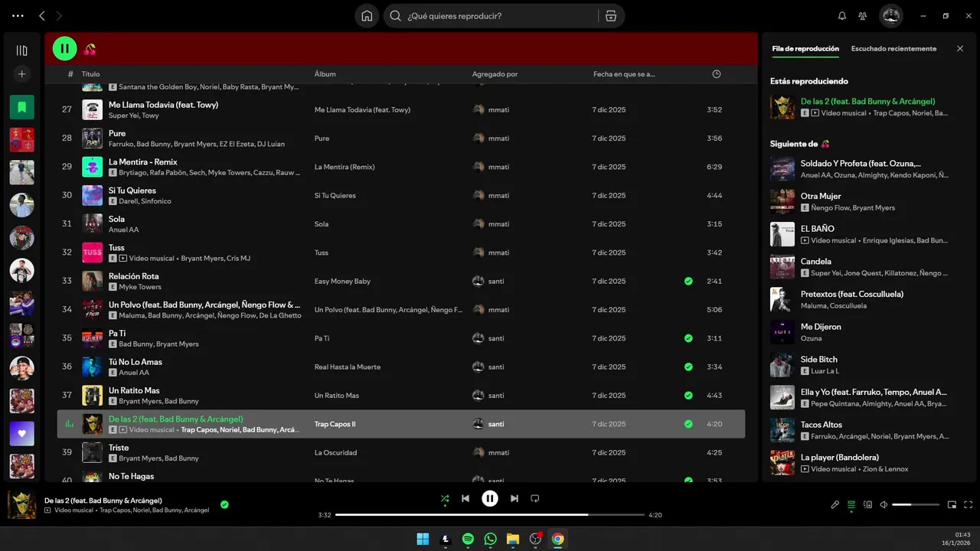Click the Windows Start button
980x551 pixels.
coord(423,539)
